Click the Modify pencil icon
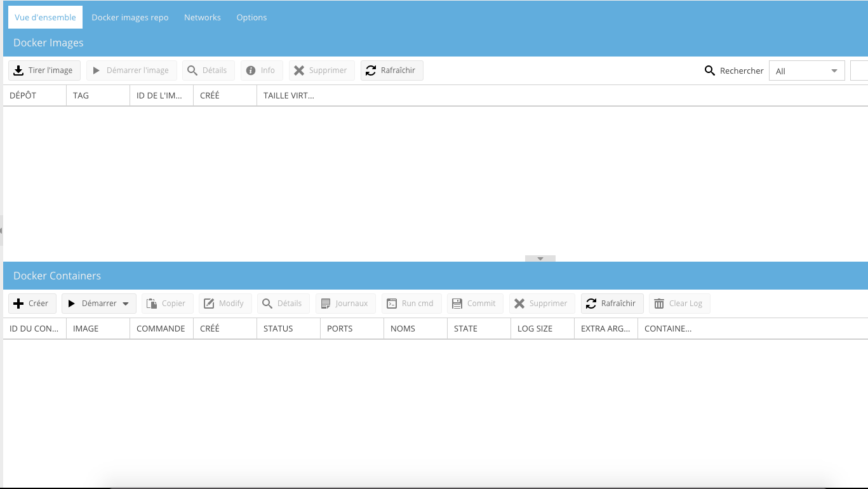868x489 pixels. [209, 304]
